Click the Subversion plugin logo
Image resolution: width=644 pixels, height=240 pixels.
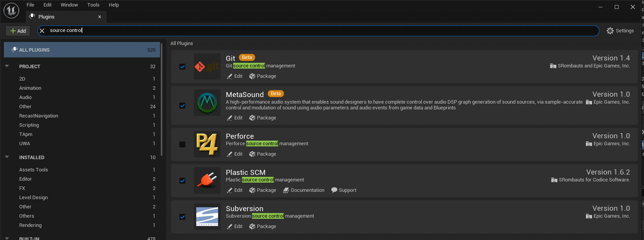click(207, 217)
